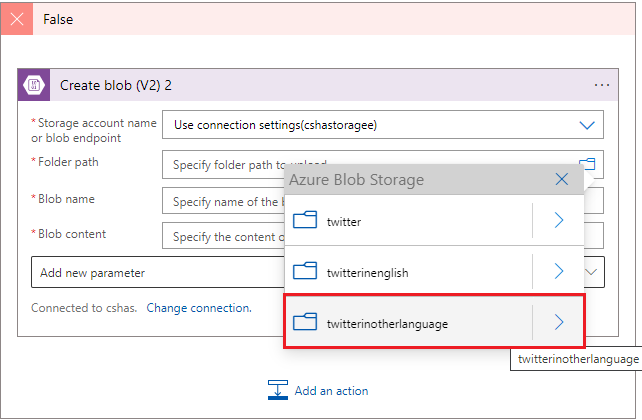This screenshot has width=642, height=420.
Task: Select the twitter container name
Action: point(344,222)
